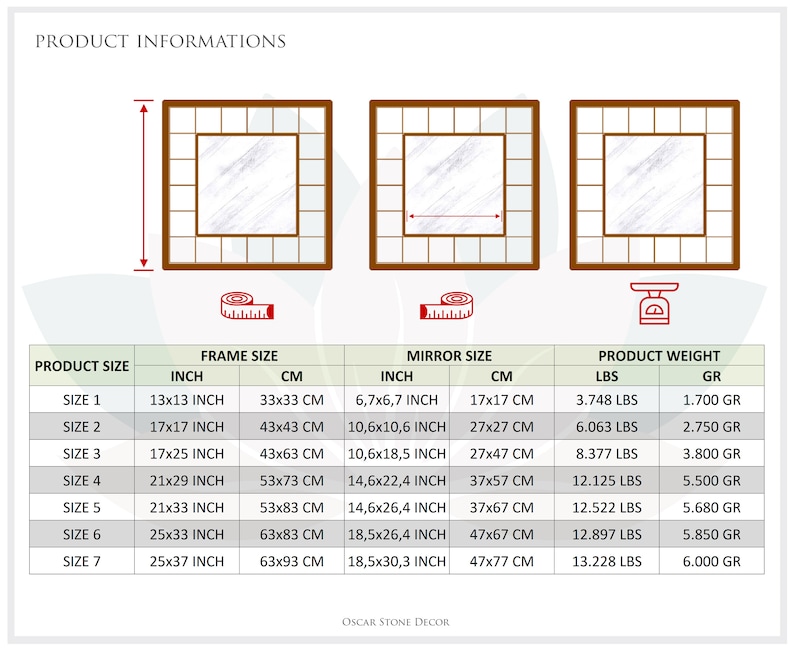Click the PRODUCT SIZE header cell
The height and width of the screenshot is (650, 794).
(x=82, y=366)
